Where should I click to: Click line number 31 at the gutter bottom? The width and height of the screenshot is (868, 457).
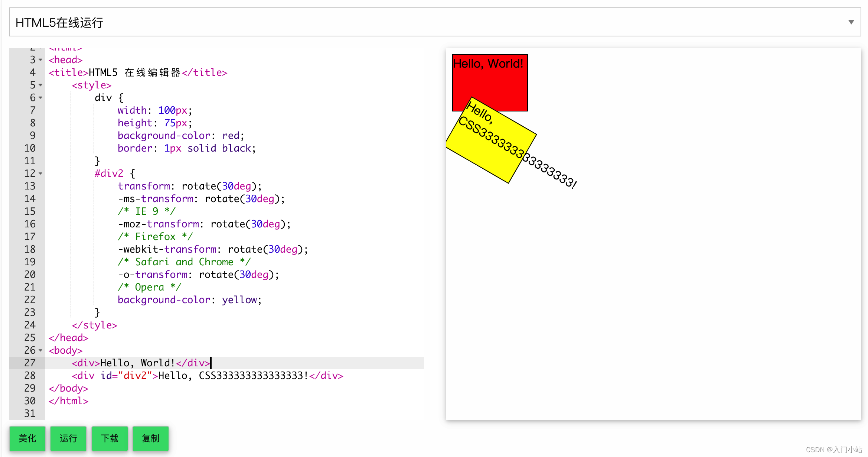click(x=30, y=414)
